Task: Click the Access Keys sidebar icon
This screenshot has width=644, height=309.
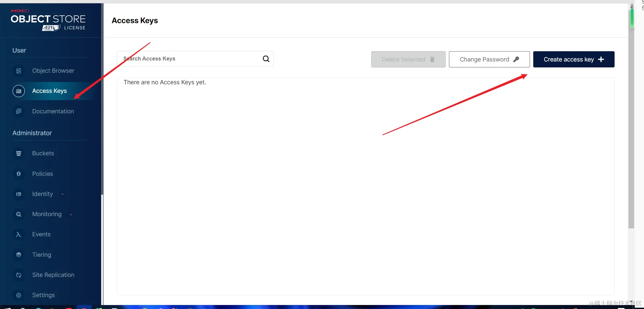Action: click(19, 91)
